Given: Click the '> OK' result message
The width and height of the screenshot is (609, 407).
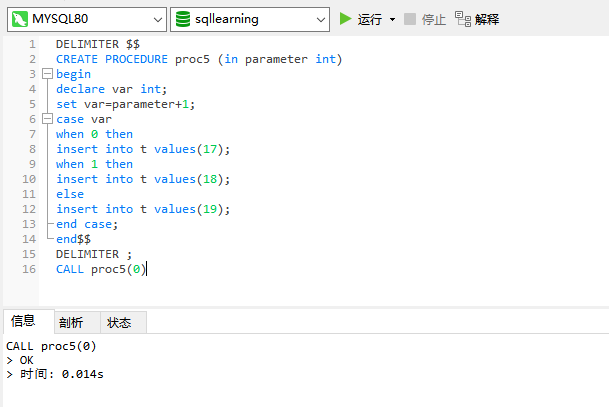Looking at the screenshot, I should (x=20, y=360).
